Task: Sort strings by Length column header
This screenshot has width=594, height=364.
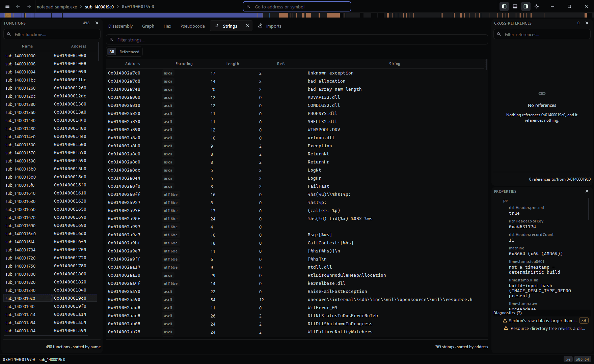Action: [233, 64]
